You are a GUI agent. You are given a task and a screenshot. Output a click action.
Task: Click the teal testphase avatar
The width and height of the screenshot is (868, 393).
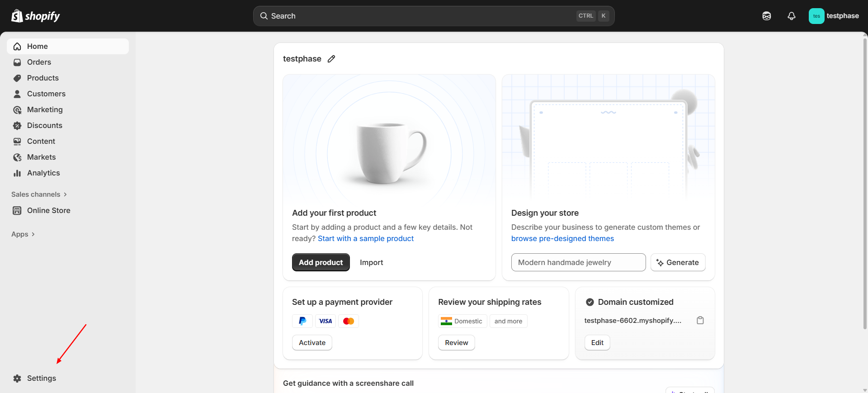point(816,16)
